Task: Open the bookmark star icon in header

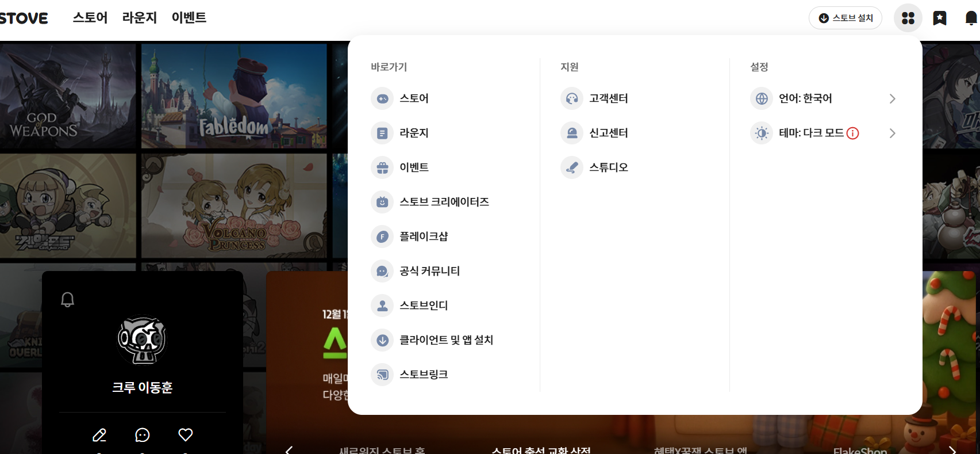Action: (x=939, y=18)
